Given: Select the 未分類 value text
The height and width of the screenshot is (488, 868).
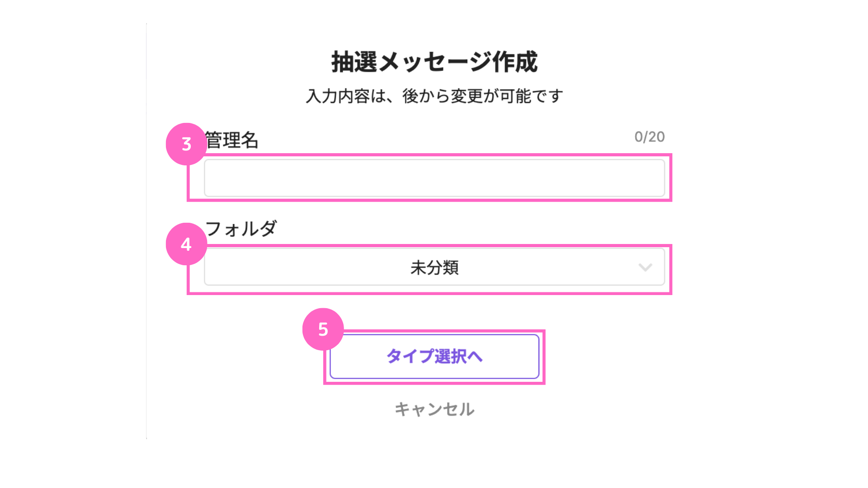Looking at the screenshot, I should point(434,267).
